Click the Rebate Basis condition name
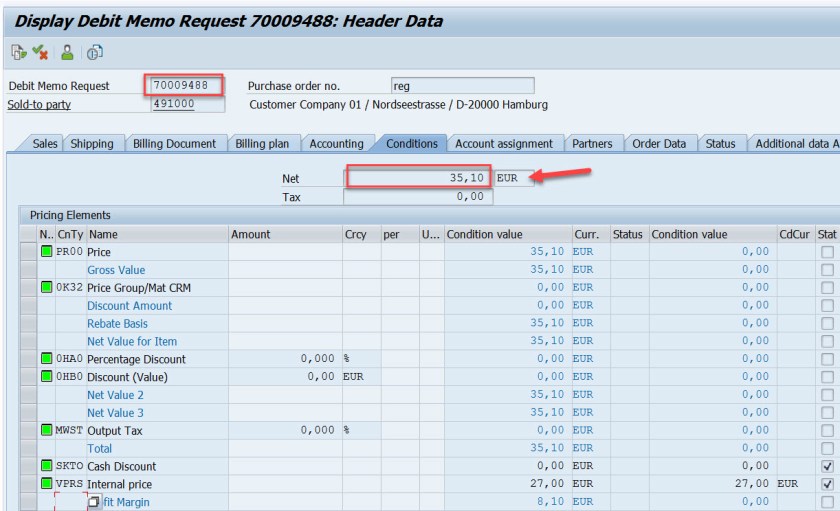840x511 pixels. tap(117, 324)
